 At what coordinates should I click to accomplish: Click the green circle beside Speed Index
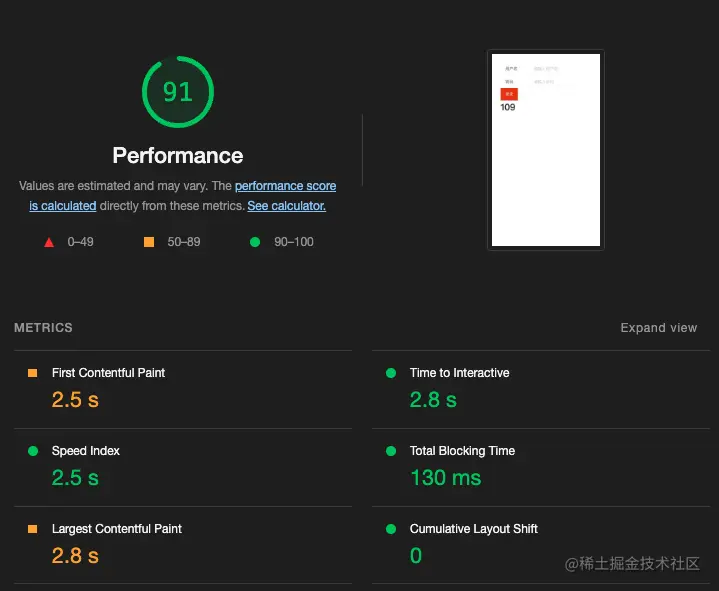tap(33, 451)
